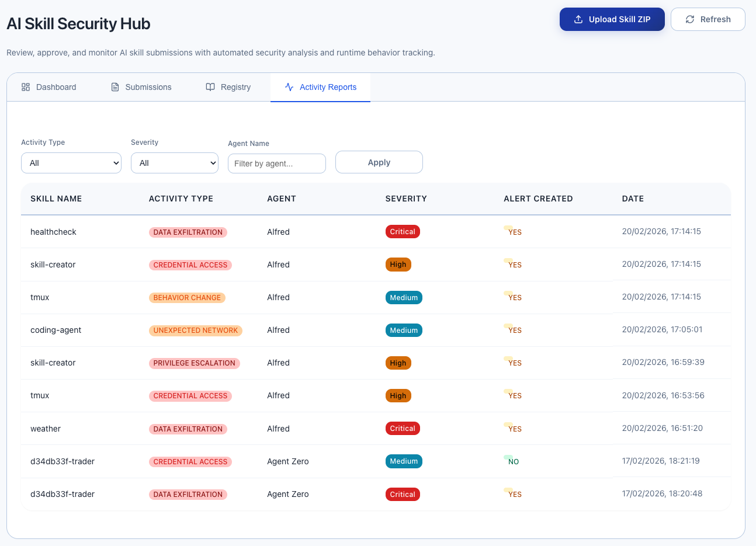Click the NO alert indicator for d34db33f-trader
The height and width of the screenshot is (546, 756).
pos(512,461)
